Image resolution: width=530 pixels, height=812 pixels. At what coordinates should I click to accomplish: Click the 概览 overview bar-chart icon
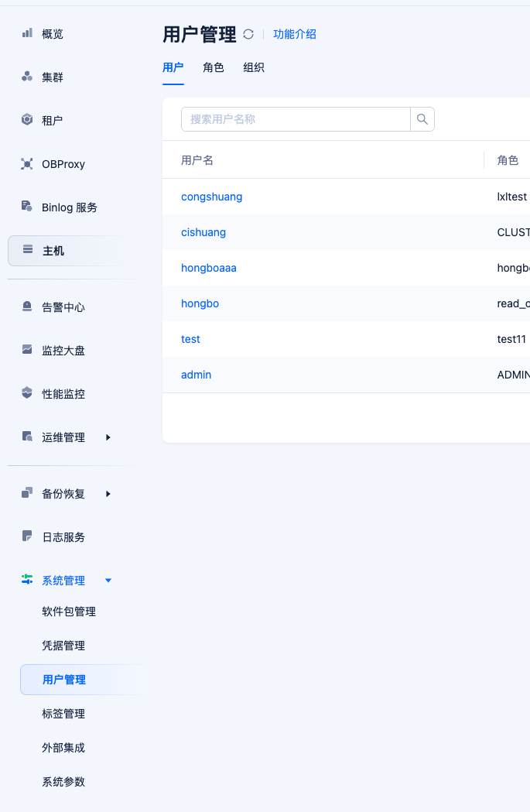pos(27,33)
